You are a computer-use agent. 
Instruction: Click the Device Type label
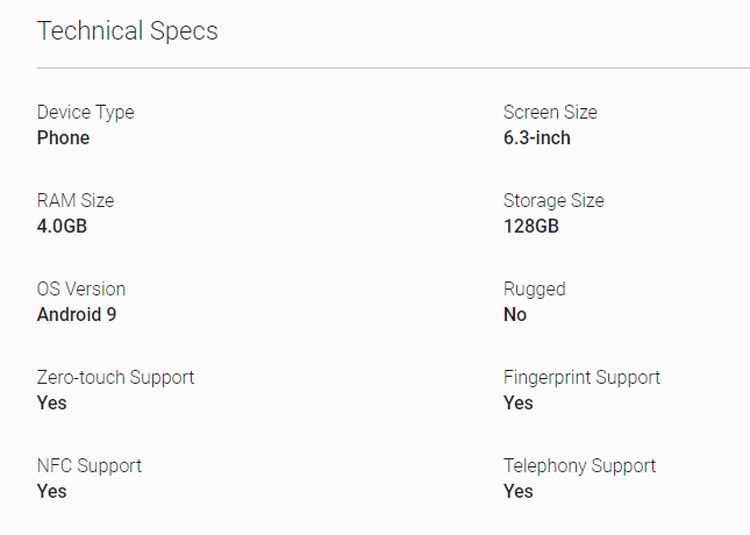coord(85,112)
